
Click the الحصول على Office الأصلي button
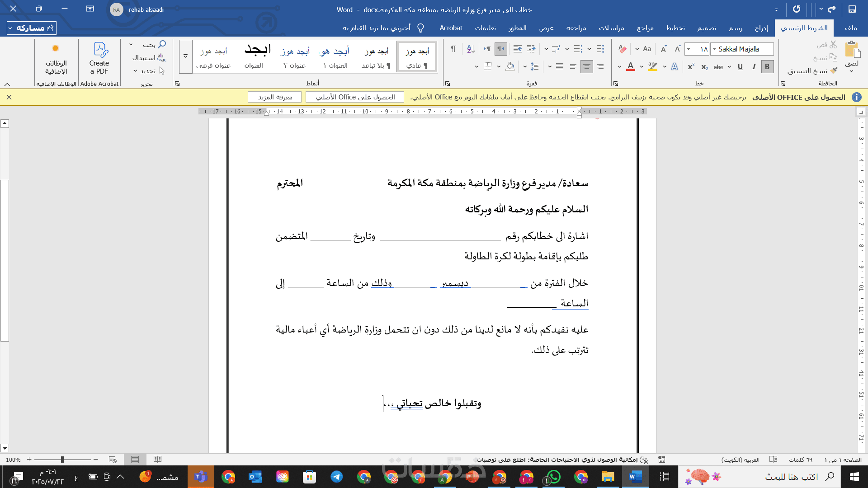pyautogui.click(x=355, y=97)
